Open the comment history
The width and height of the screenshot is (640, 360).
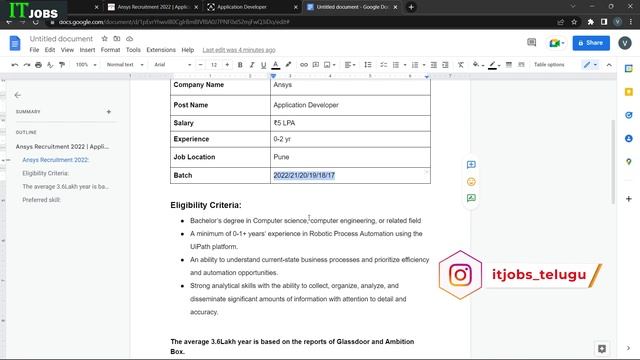coord(531,42)
